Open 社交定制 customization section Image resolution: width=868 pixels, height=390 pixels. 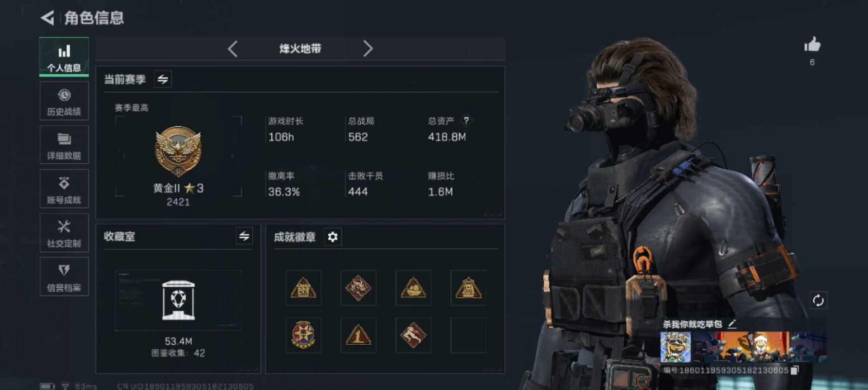coord(64,233)
